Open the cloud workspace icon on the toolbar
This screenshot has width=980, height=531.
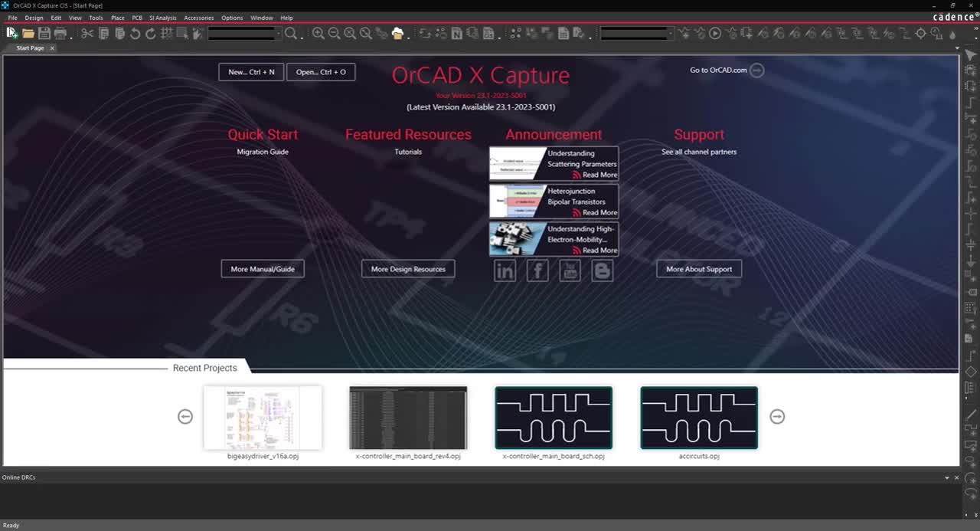(398, 34)
